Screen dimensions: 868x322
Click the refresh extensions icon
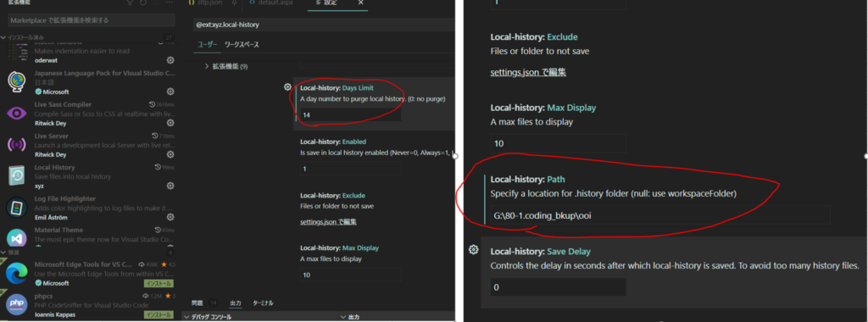click(x=143, y=3)
